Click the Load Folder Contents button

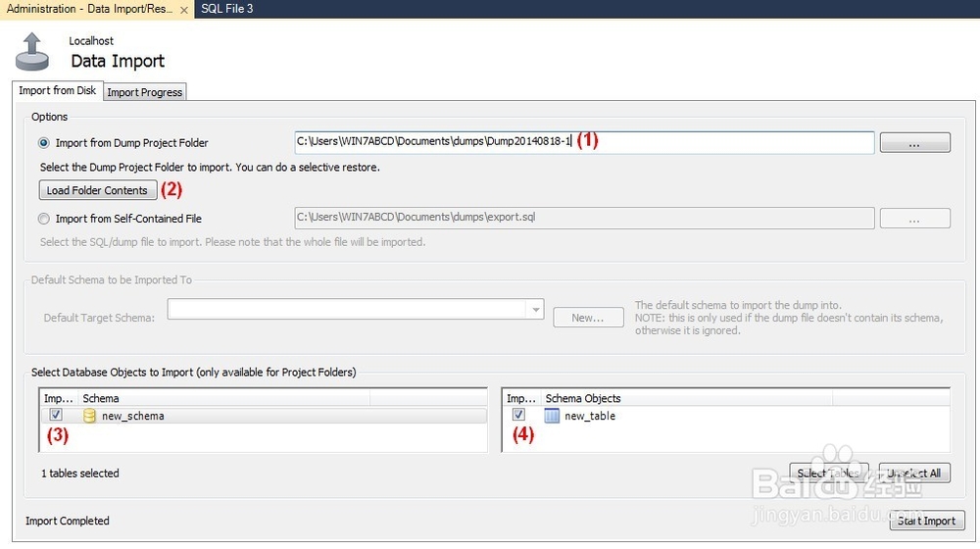(x=97, y=190)
